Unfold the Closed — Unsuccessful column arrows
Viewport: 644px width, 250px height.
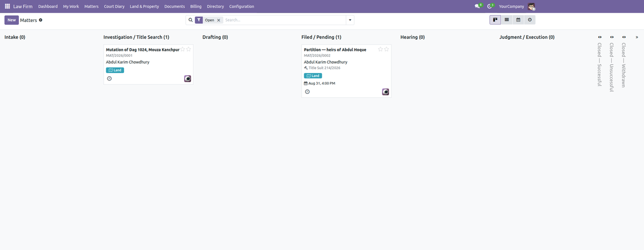pos(612,37)
